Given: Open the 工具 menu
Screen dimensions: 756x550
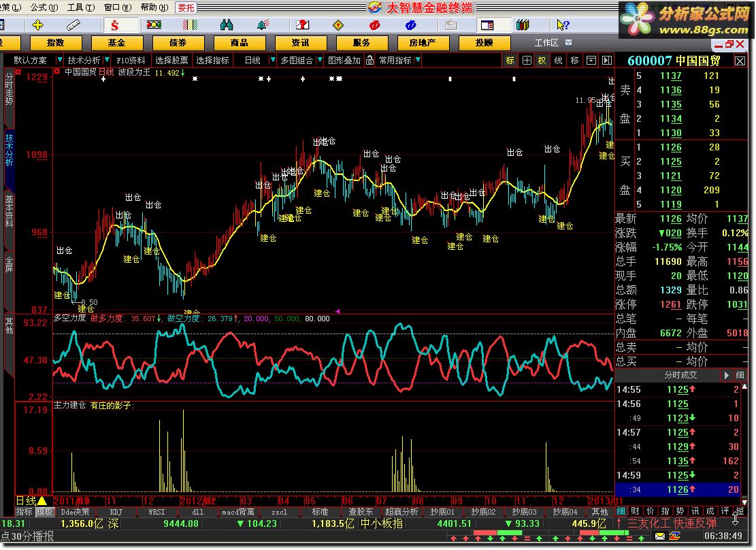Looking at the screenshot, I should [x=80, y=7].
